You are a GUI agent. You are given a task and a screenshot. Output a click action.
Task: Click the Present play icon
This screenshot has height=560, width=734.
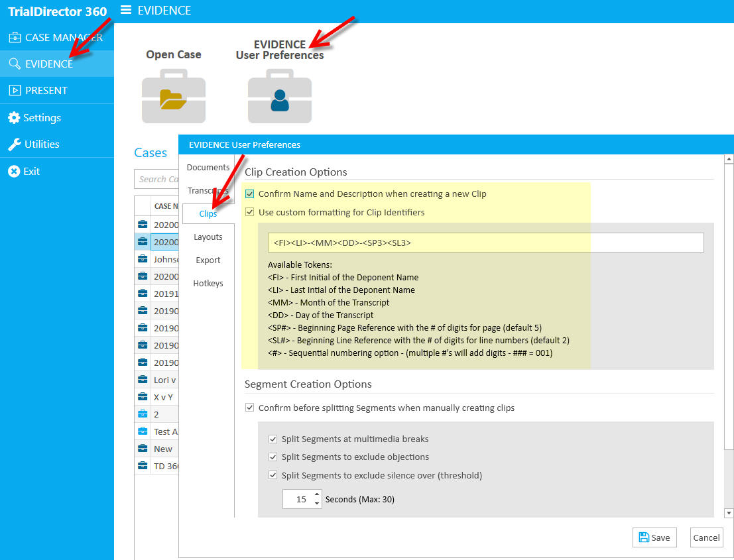[x=15, y=90]
